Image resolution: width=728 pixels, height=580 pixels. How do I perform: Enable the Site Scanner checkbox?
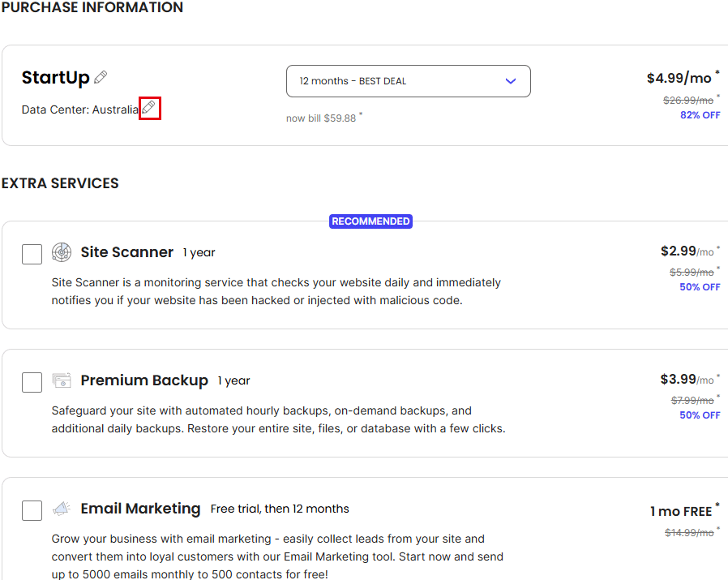(32, 254)
